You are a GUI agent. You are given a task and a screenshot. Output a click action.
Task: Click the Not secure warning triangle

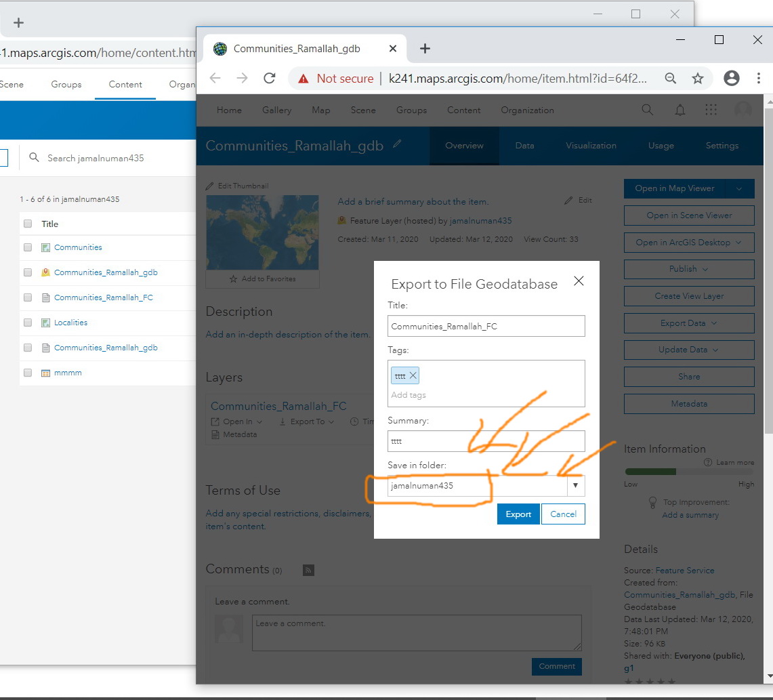(x=304, y=79)
